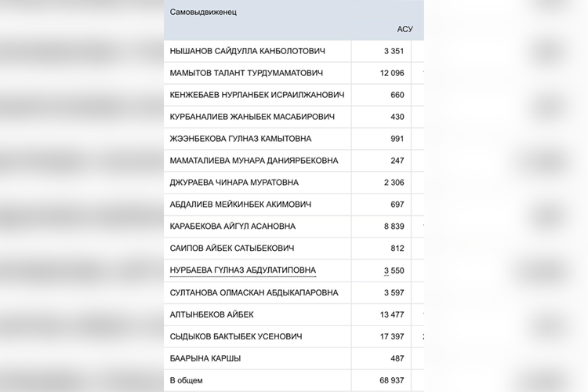Click the Жээнбекова Гулназ Камытовна name
The image size is (588, 392).
coord(240,140)
